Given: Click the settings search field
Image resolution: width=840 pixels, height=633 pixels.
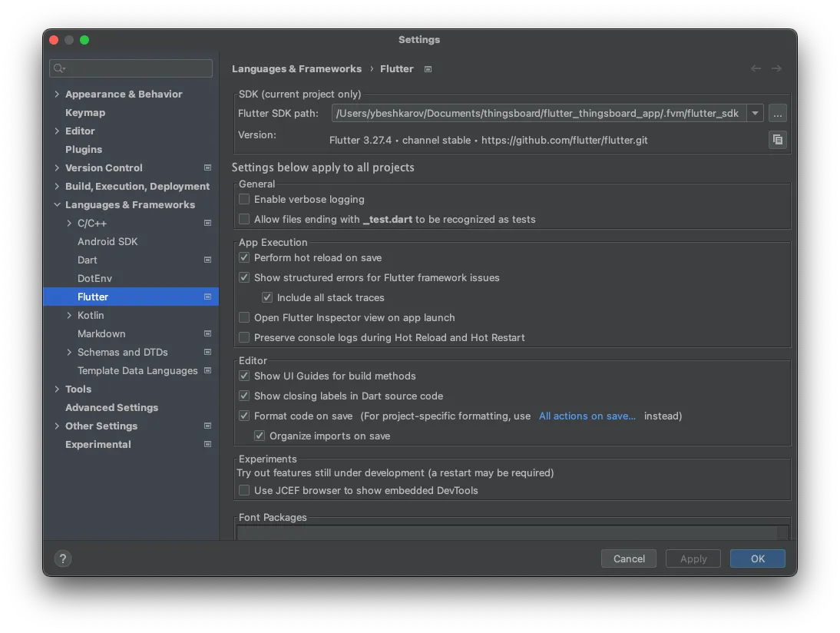Looking at the screenshot, I should pos(131,68).
